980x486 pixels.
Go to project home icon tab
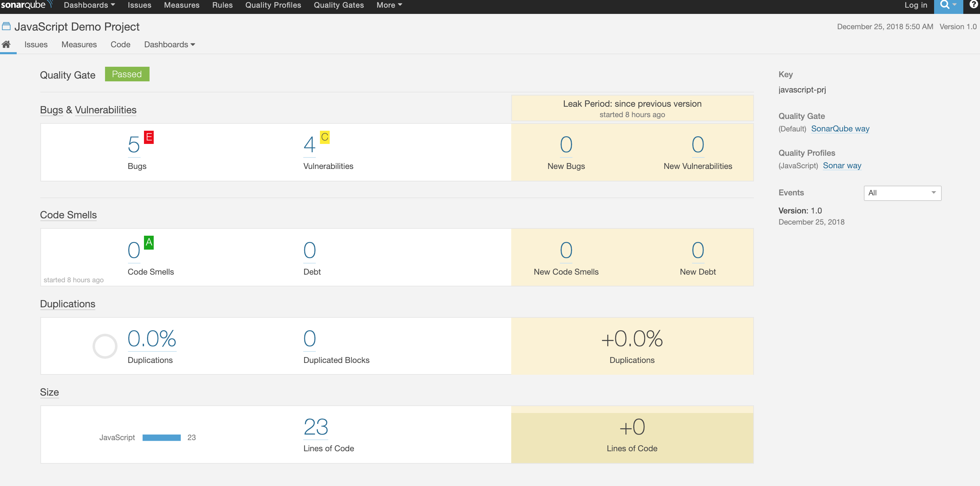coord(7,44)
